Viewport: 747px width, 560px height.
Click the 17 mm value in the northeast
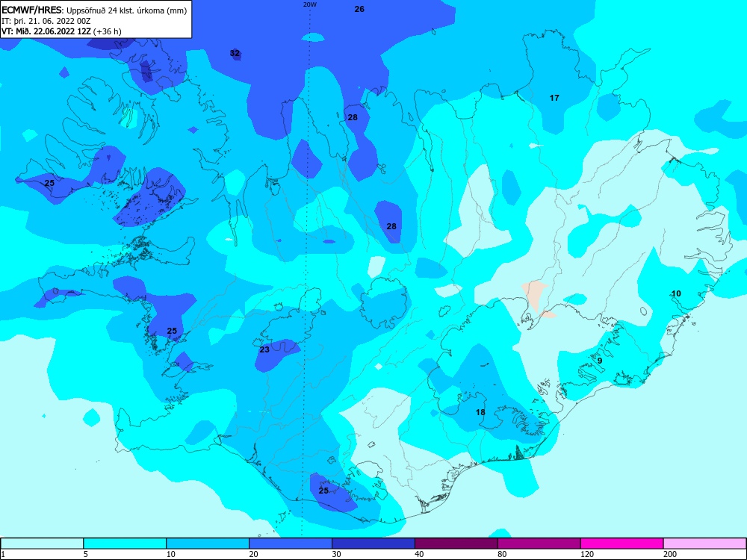tap(554, 98)
